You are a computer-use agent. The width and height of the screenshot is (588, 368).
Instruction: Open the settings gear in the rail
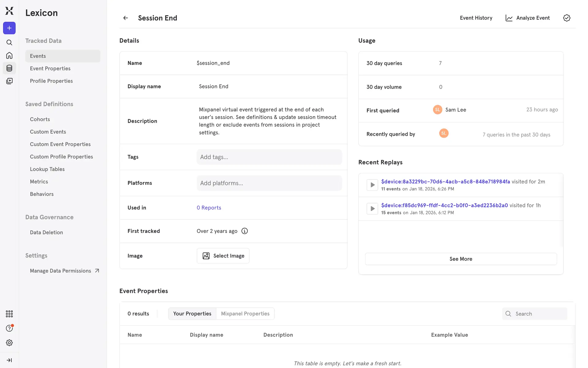(x=9, y=343)
